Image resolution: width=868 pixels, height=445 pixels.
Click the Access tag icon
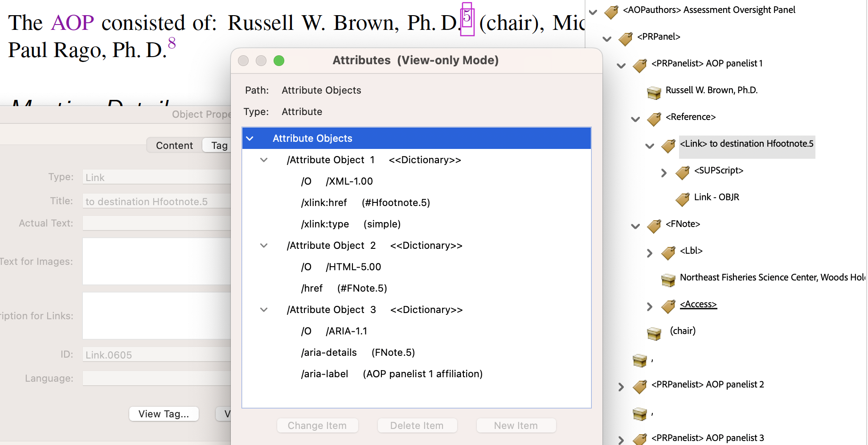pos(668,306)
